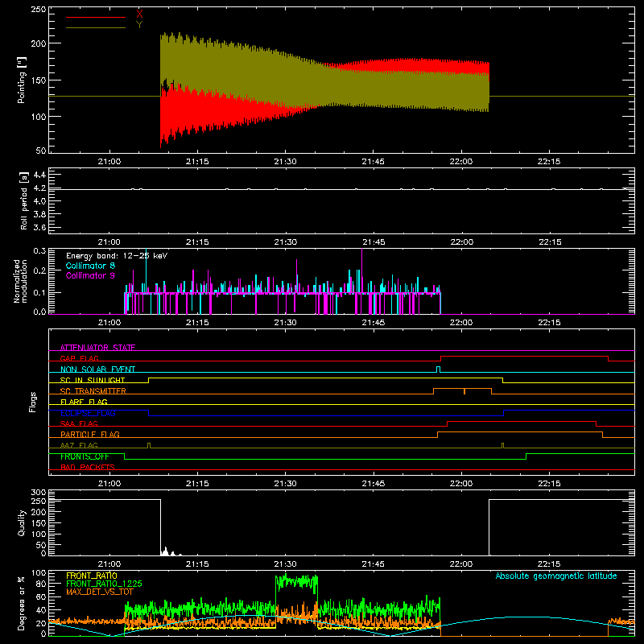644x644 pixels.
Task: Select the olive Y legend line sample
Action: coord(96,27)
